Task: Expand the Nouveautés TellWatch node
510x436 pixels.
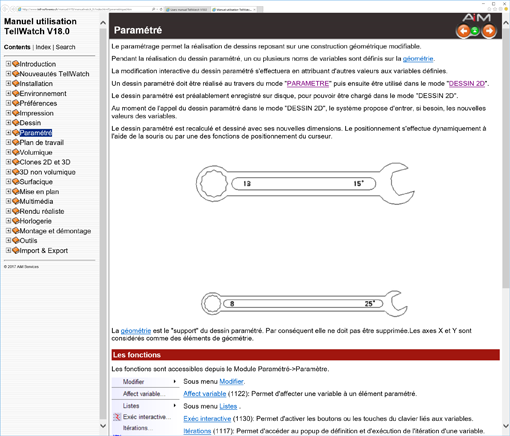Action: pos(8,73)
